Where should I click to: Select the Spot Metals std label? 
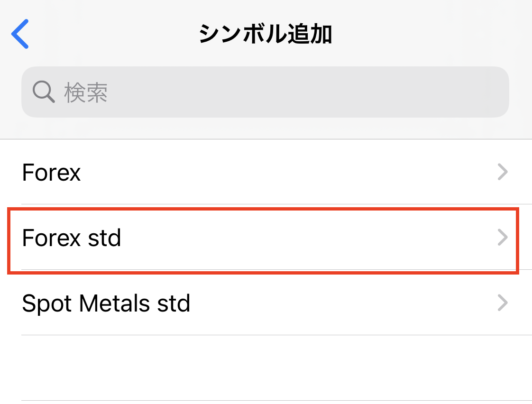tap(106, 303)
